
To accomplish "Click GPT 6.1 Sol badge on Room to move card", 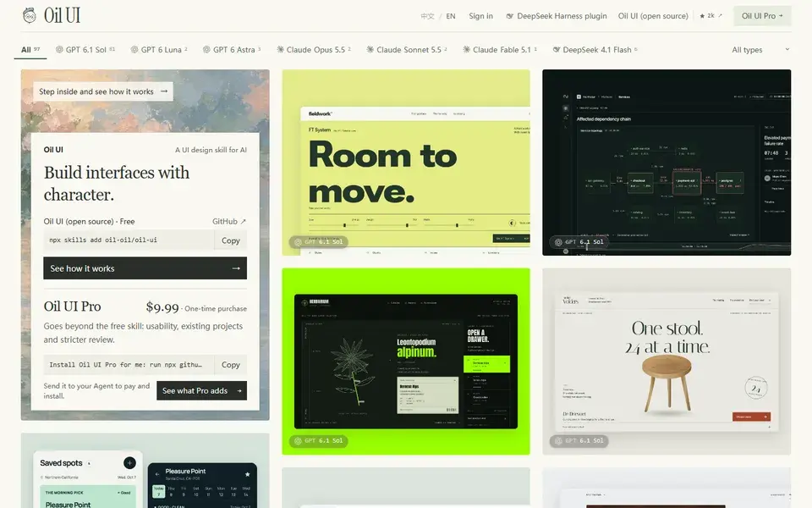I will click(319, 241).
